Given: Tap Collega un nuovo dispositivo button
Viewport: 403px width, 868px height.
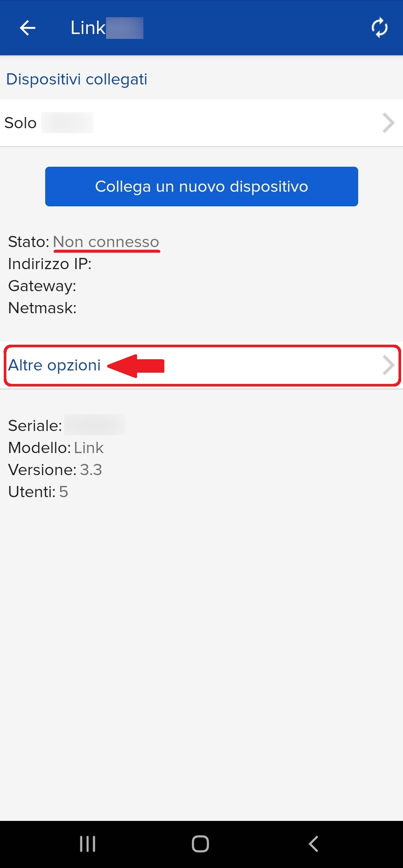Looking at the screenshot, I should (202, 187).
